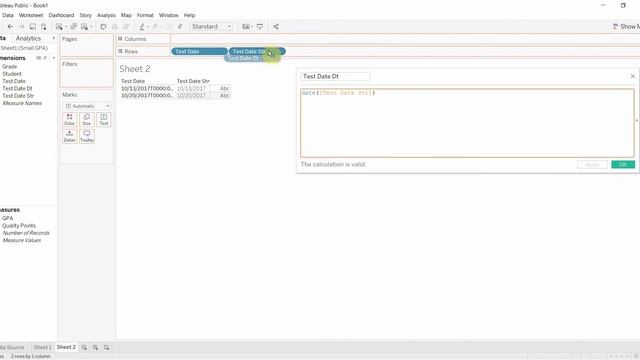
Task: Open the Clear Sheet dropdown arrow
Action: pyautogui.click(x=91, y=27)
